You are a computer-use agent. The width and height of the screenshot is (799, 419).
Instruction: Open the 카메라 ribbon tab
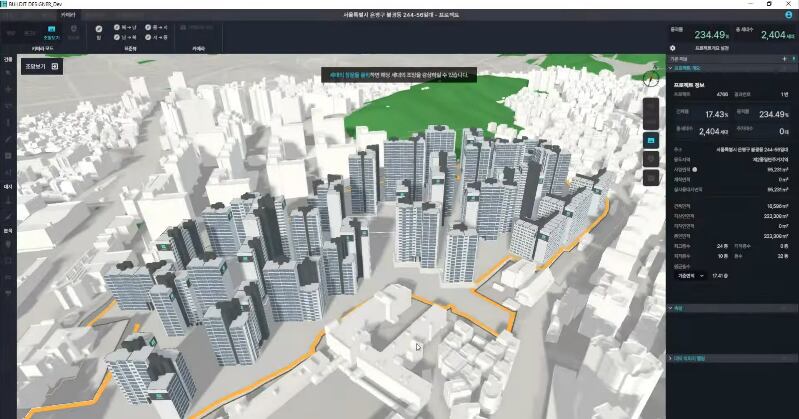[x=68, y=15]
